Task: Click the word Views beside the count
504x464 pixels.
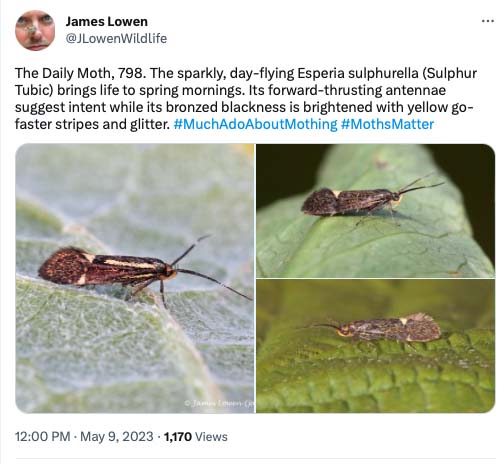Action: coord(211,437)
